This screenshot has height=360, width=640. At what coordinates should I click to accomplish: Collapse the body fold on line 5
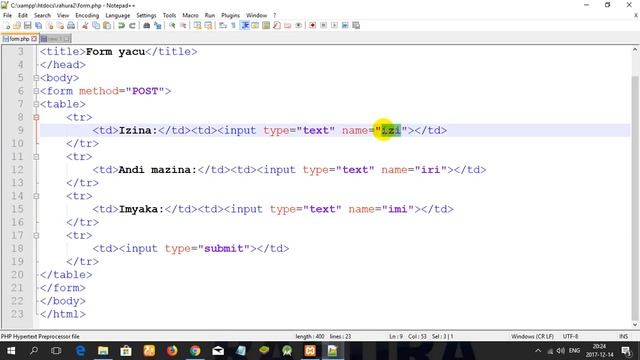(x=36, y=78)
